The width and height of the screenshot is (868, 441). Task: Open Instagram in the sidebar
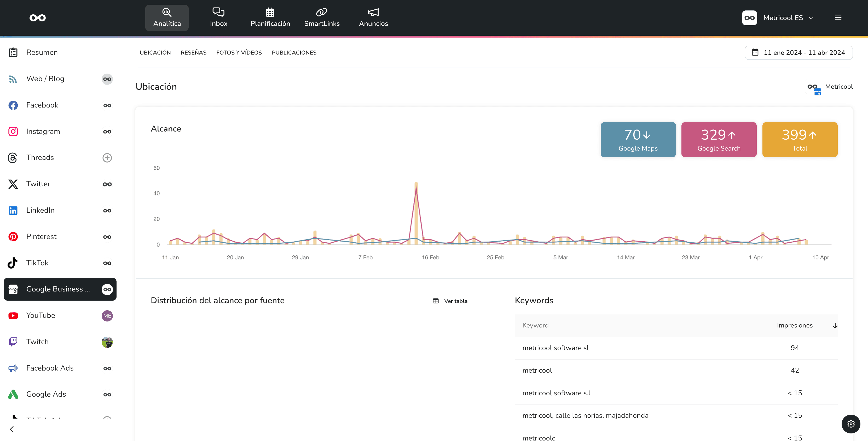[x=43, y=131]
